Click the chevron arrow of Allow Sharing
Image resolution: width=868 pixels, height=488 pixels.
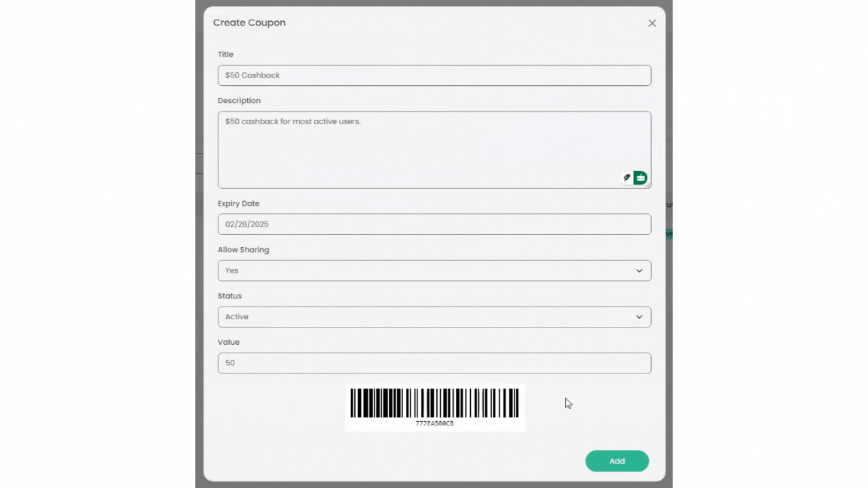[639, 271]
